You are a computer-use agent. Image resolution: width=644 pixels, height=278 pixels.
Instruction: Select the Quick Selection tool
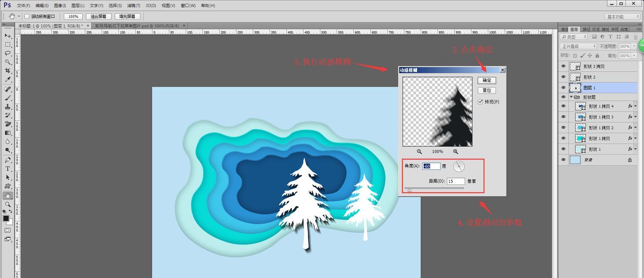pyautogui.click(x=7, y=62)
